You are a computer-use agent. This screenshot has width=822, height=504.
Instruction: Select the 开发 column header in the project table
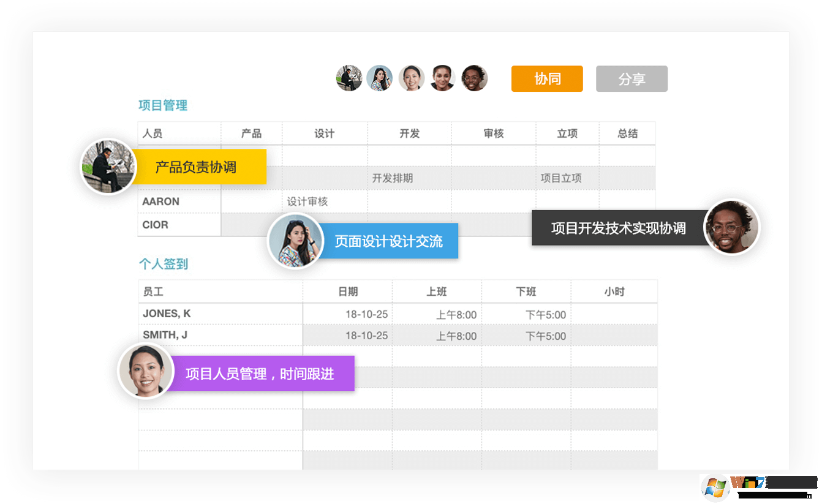(409, 134)
